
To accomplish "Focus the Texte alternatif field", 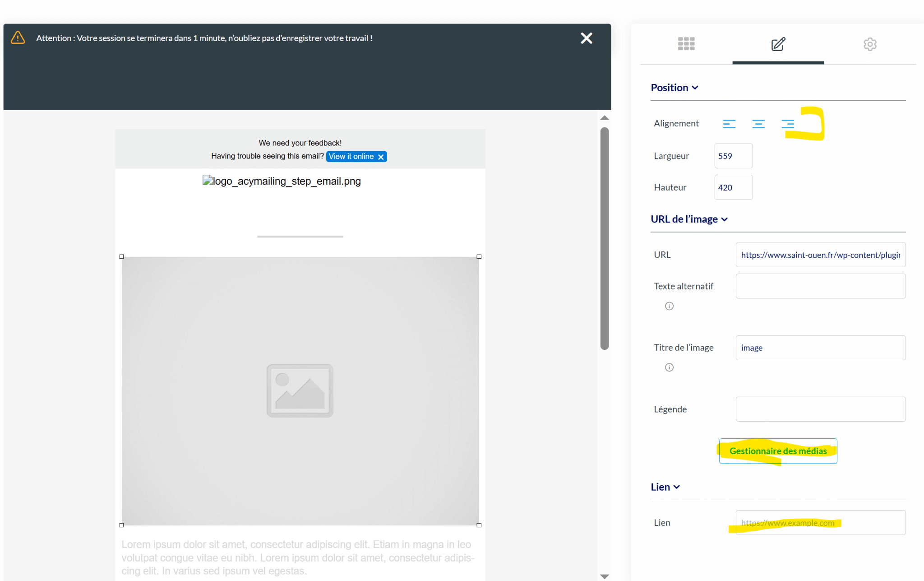I will pos(820,286).
